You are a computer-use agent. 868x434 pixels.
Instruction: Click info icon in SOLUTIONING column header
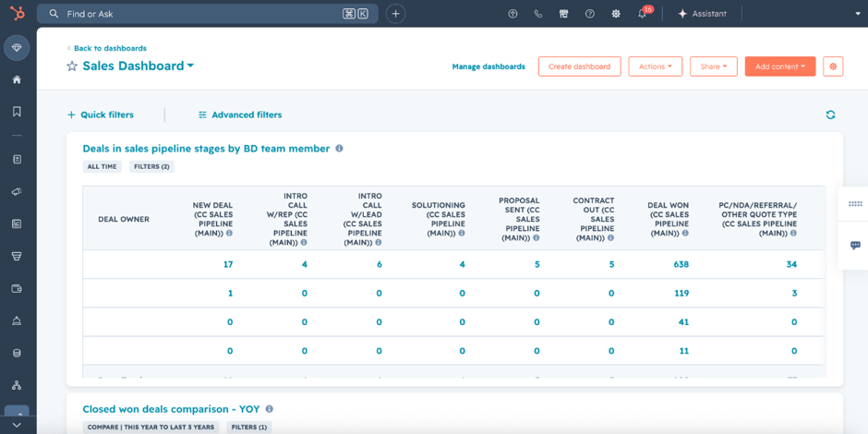pos(462,234)
